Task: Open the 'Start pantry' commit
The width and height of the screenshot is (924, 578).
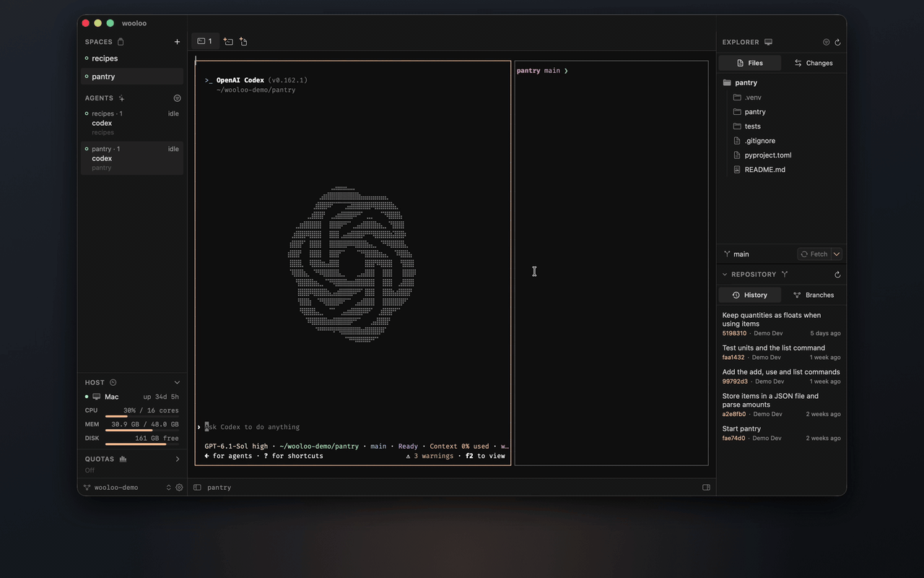Action: [x=782, y=433]
